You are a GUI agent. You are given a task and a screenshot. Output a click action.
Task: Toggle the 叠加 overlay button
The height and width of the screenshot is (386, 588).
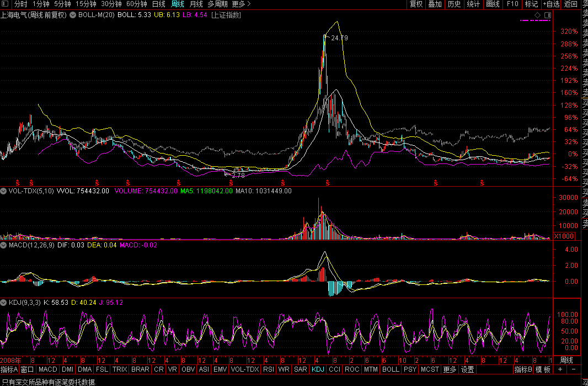(435, 4)
